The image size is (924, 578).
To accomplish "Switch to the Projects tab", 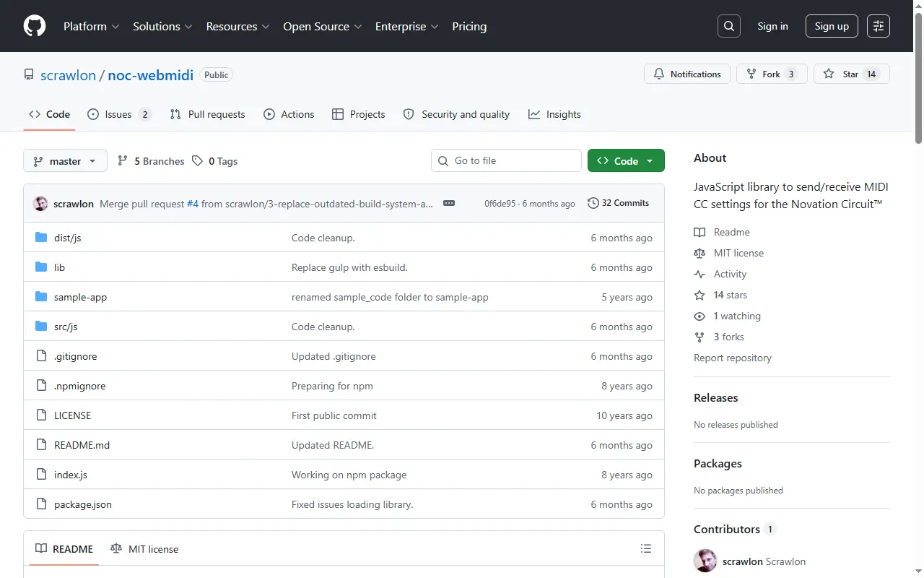I will coord(358,114).
